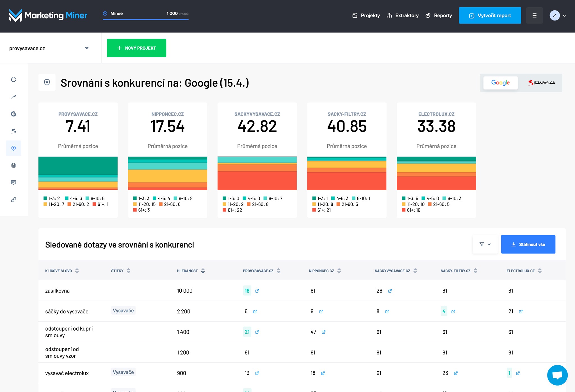Viewport: 575px width, 392px height.
Task: Click the Vysavače tag on sáčky do vysavače row
Action: pos(123,311)
